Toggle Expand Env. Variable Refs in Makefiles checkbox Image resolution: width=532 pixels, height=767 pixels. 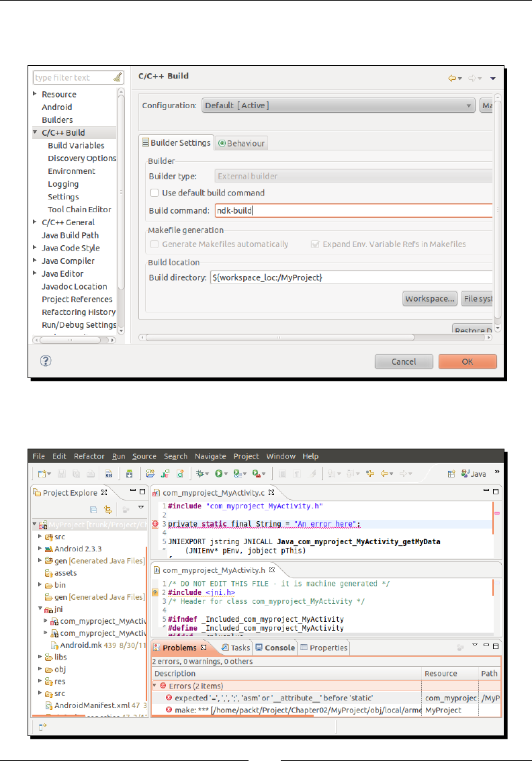point(315,244)
